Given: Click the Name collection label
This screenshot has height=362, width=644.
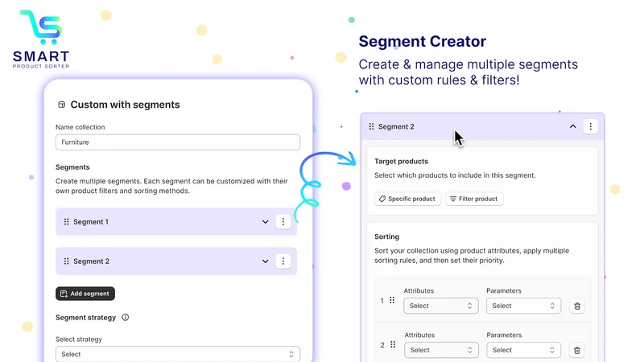Looking at the screenshot, I should [80, 127].
